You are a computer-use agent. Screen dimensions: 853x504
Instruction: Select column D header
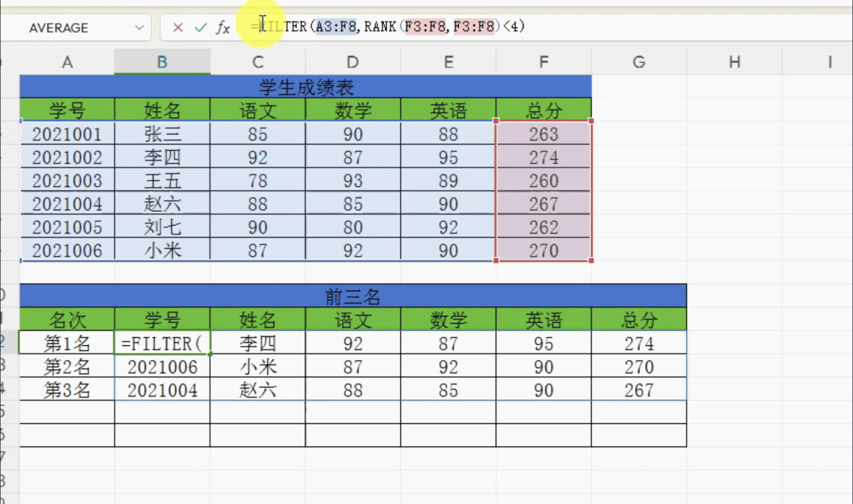pyautogui.click(x=353, y=62)
